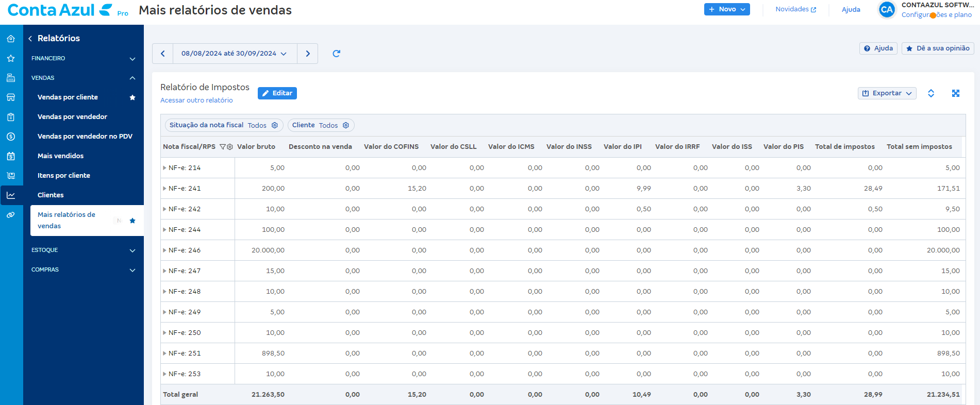This screenshot has width=980, height=405.
Task: Expand row NF-e: 241
Action: coord(164,189)
